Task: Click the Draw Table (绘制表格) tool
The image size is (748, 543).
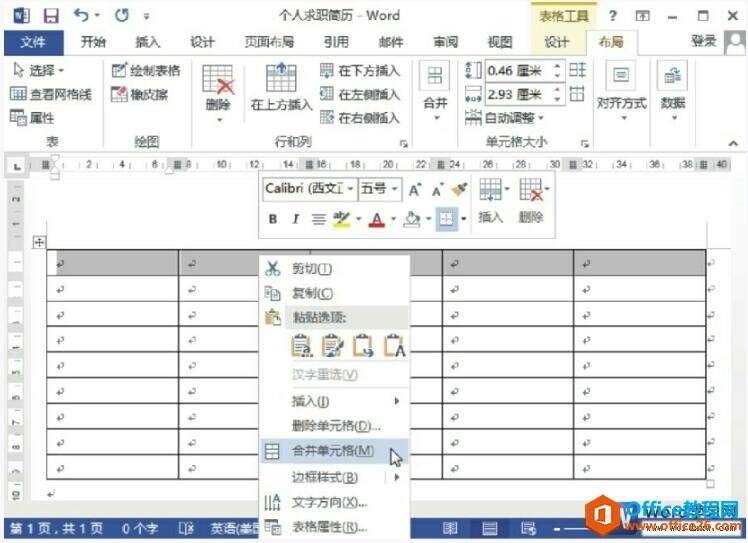Action: 146,71
